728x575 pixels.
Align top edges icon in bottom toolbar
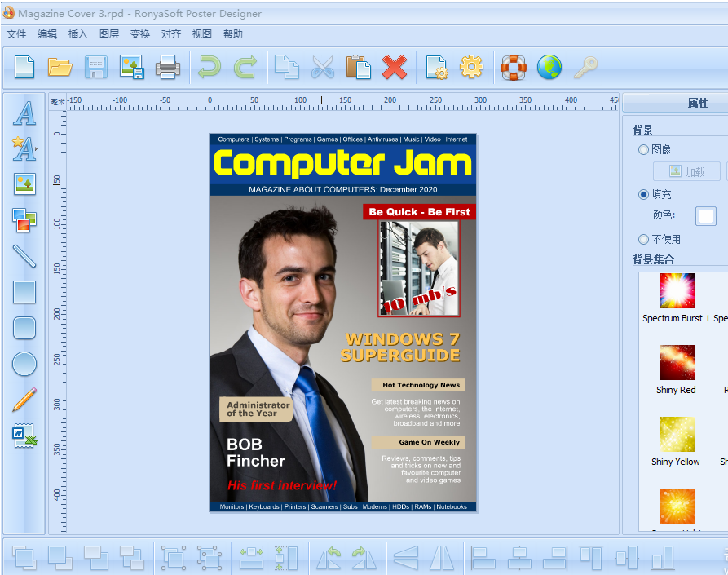tap(592, 558)
